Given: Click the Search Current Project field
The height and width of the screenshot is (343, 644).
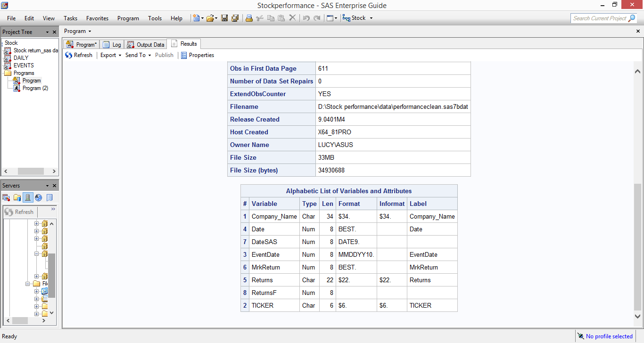Looking at the screenshot, I should [599, 18].
